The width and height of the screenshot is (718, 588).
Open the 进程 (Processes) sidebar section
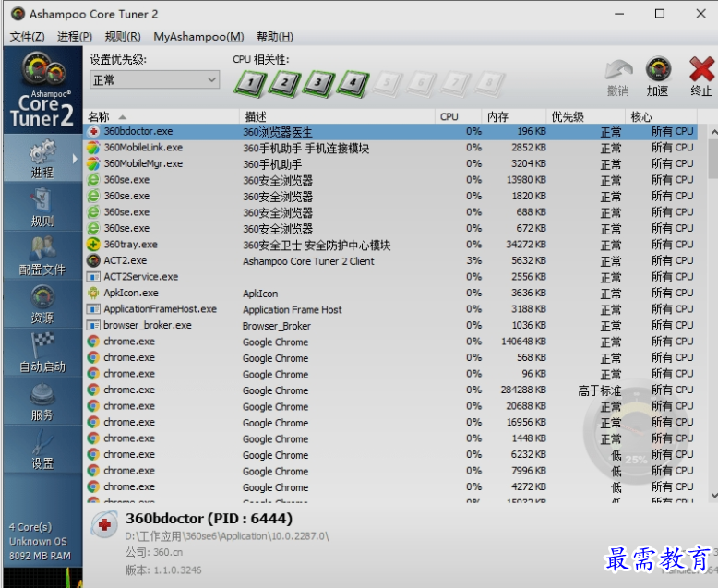click(x=42, y=158)
